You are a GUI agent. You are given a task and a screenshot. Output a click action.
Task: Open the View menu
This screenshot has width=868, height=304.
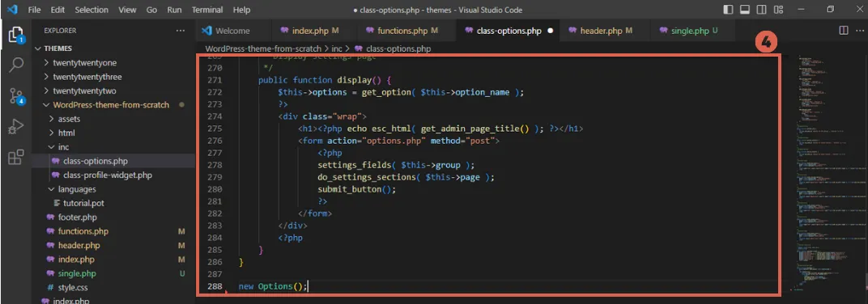[127, 10]
